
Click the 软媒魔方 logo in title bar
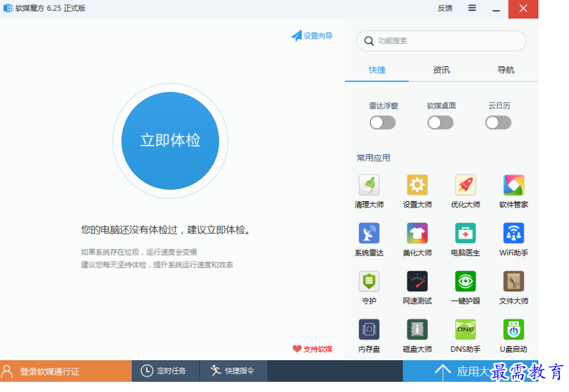(8, 8)
